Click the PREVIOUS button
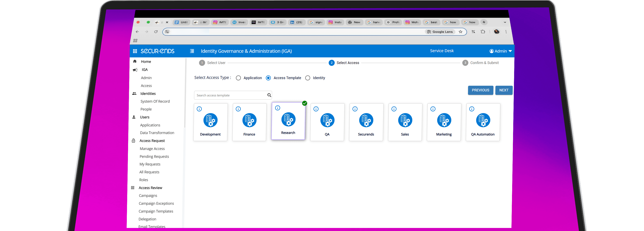This screenshot has height=231, width=644. [x=480, y=90]
